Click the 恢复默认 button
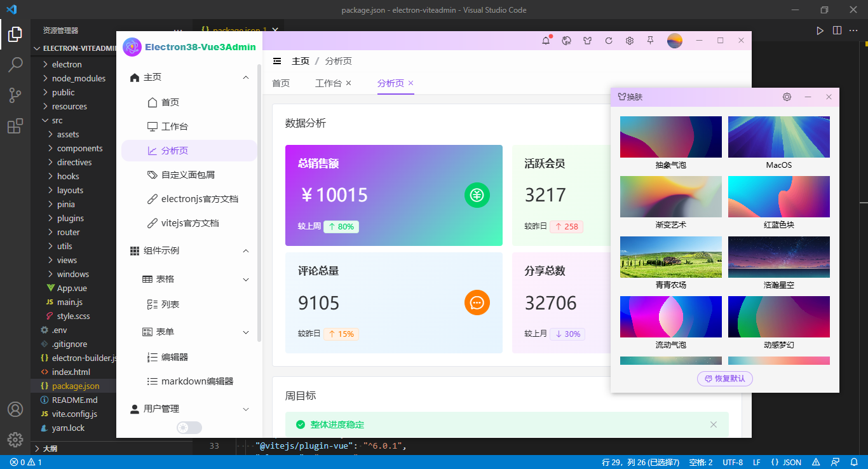868x469 pixels. click(x=725, y=379)
